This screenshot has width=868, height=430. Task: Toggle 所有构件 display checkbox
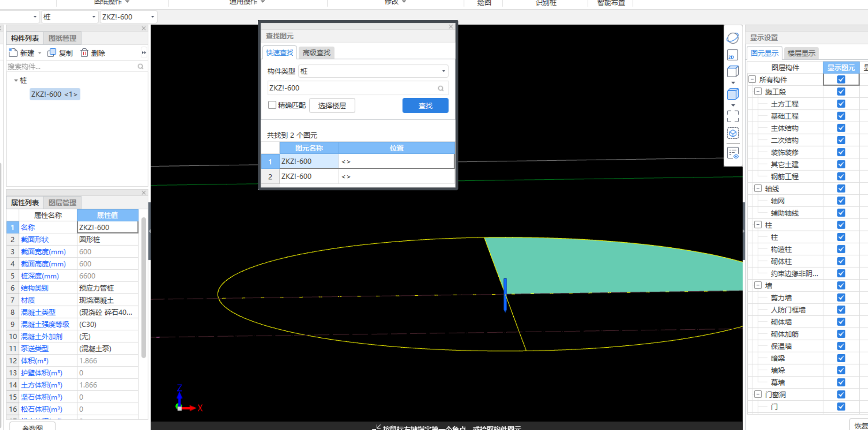[841, 79]
